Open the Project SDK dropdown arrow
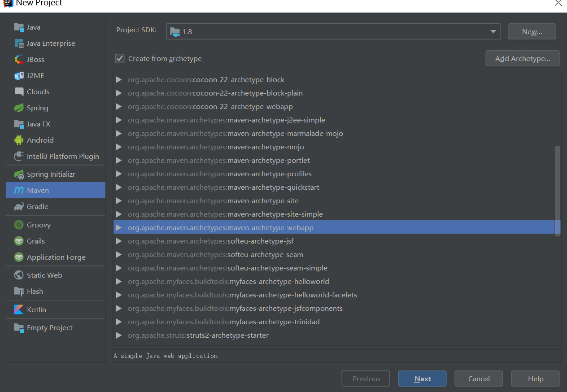This screenshot has height=392, width=567. (x=493, y=31)
